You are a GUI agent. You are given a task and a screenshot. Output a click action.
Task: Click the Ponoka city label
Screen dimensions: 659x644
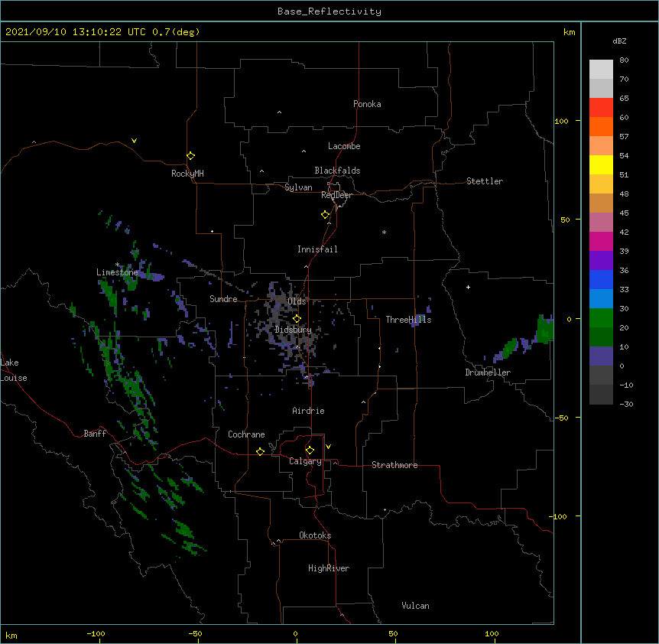coord(367,104)
